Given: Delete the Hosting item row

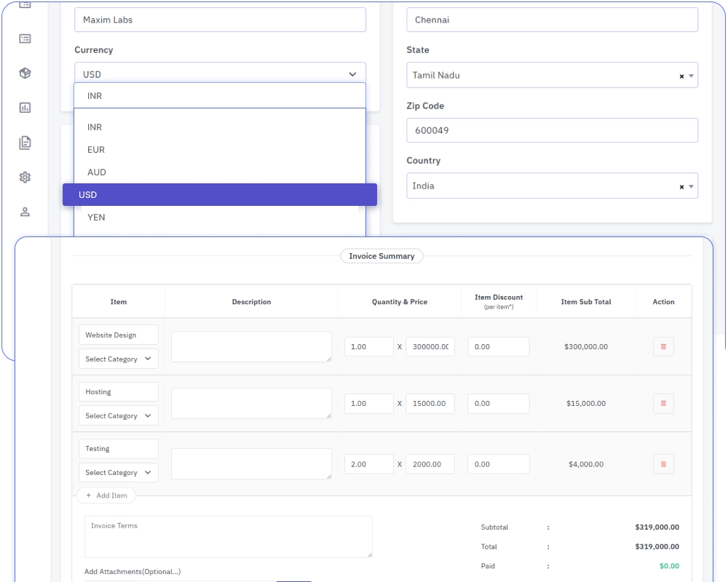Looking at the screenshot, I should 663,403.
